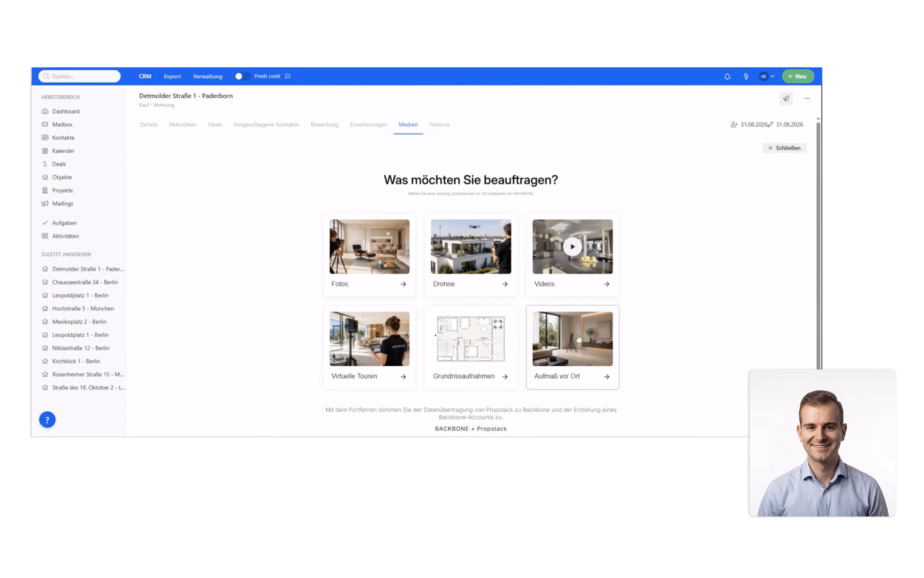
Task: Open the user avatar dropdown menu
Action: click(x=766, y=76)
